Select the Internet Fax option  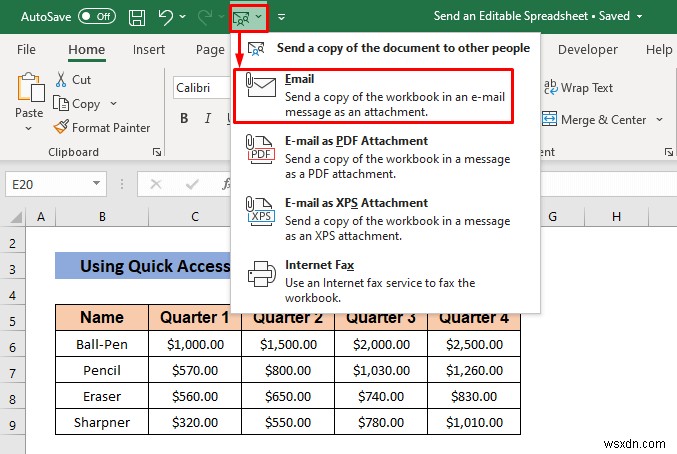pos(385,281)
